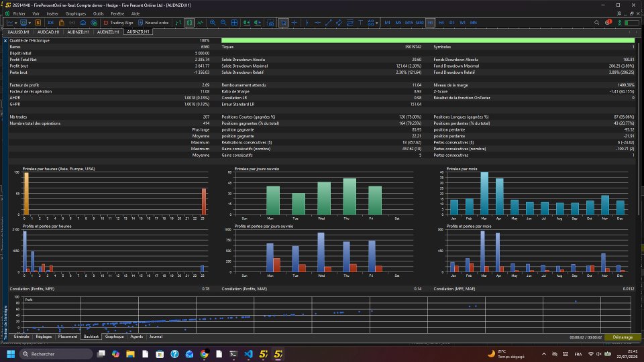
Task: Open the Graphiques menu
Action: 76,13
